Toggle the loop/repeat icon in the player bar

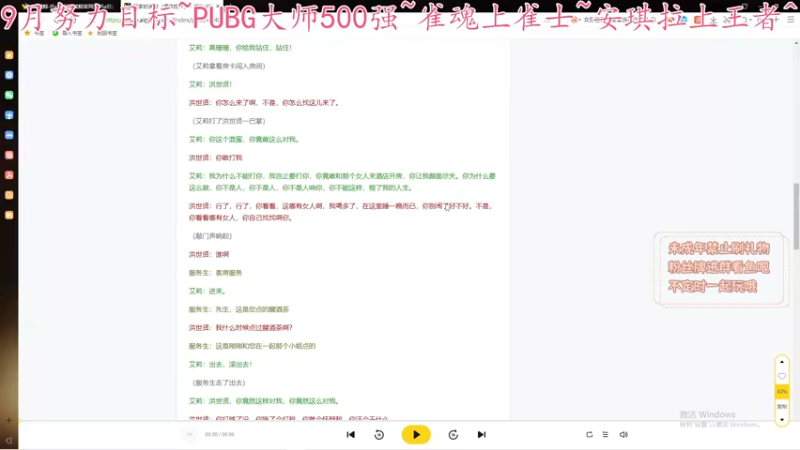[x=589, y=435]
